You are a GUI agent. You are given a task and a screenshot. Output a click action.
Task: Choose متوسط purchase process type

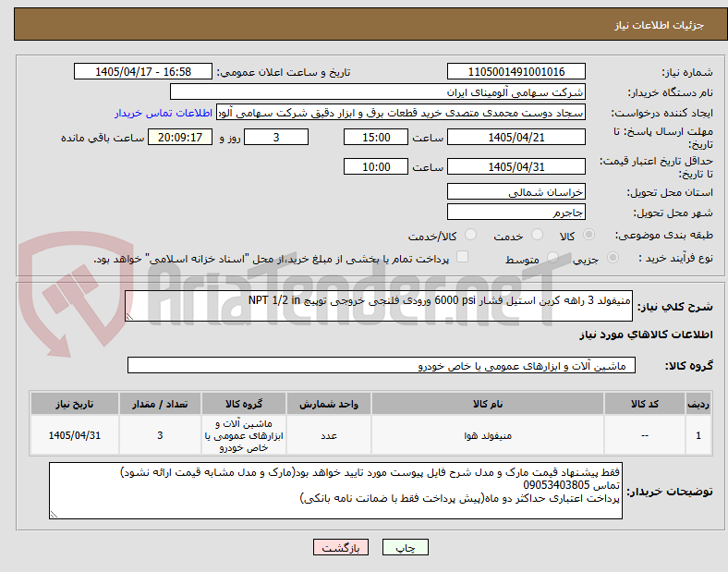[552, 258]
